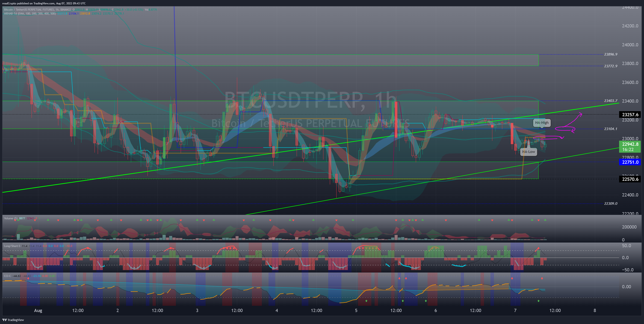Viewport: 644px width, 324px height.
Task: Click date 5 on the time axis
Action: point(356,310)
